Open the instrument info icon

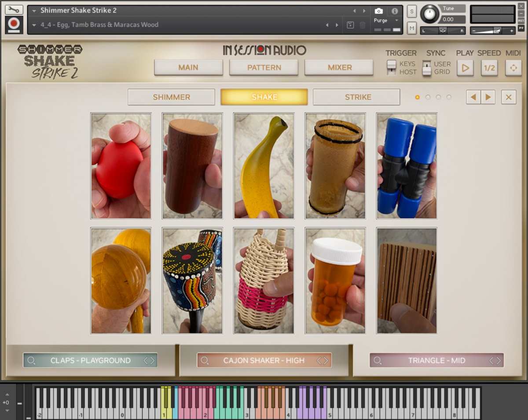click(x=395, y=11)
